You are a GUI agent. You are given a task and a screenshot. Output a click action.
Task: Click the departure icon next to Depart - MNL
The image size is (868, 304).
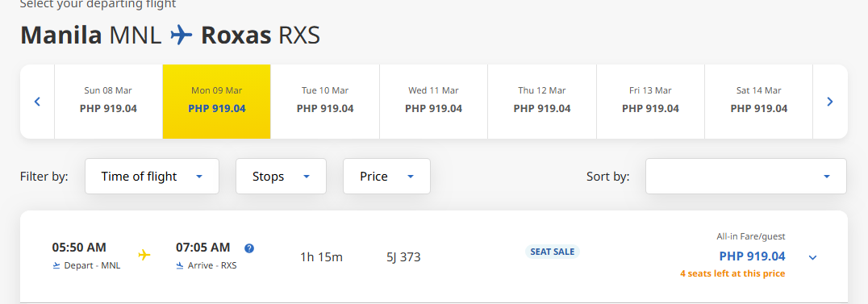(x=56, y=265)
